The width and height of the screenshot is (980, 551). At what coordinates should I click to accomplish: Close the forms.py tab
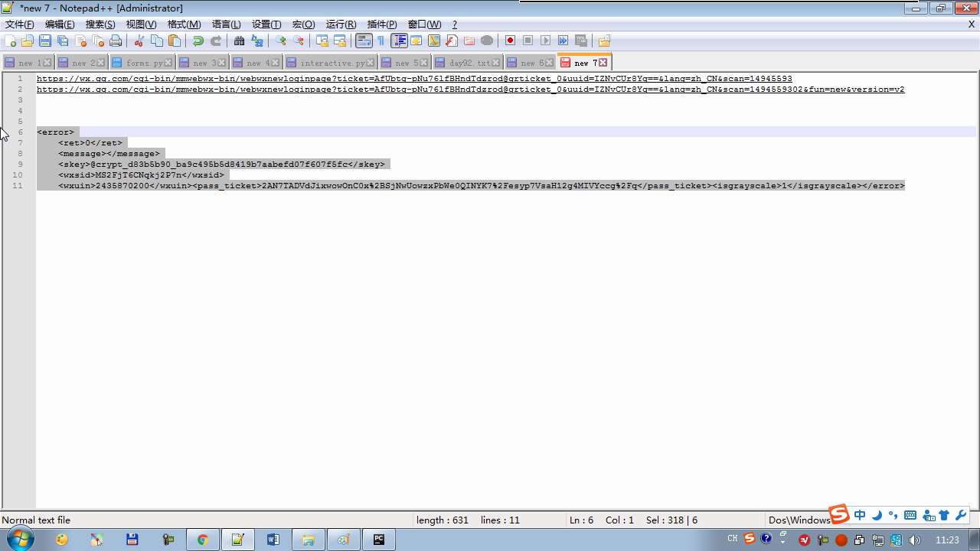[x=168, y=63]
